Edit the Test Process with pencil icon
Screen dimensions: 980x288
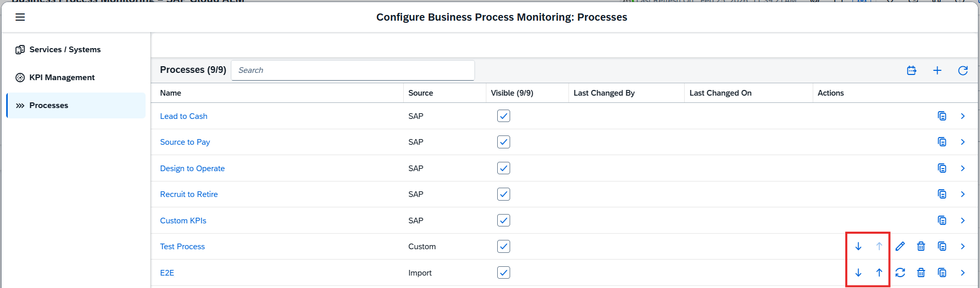[900, 246]
